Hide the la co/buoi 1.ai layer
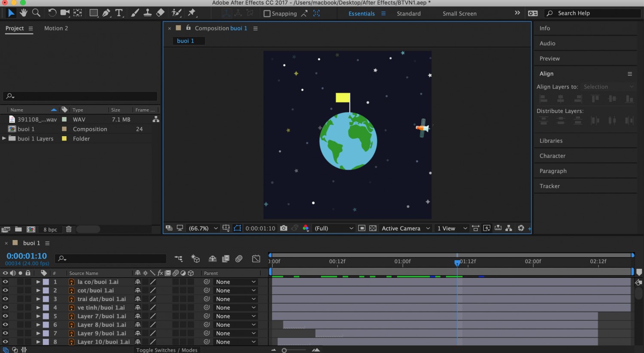The height and width of the screenshot is (353, 644). pos(5,282)
